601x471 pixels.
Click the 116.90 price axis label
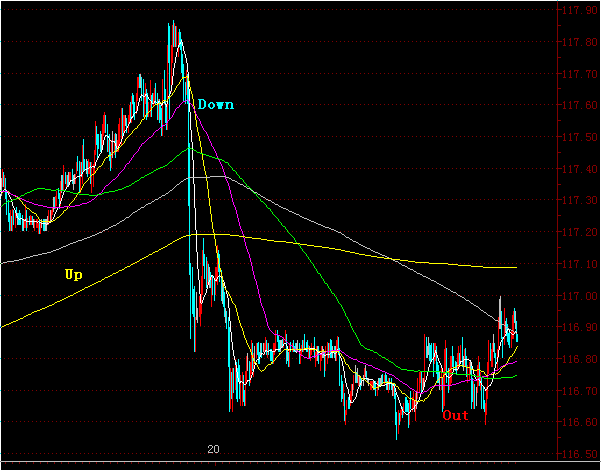point(580,327)
